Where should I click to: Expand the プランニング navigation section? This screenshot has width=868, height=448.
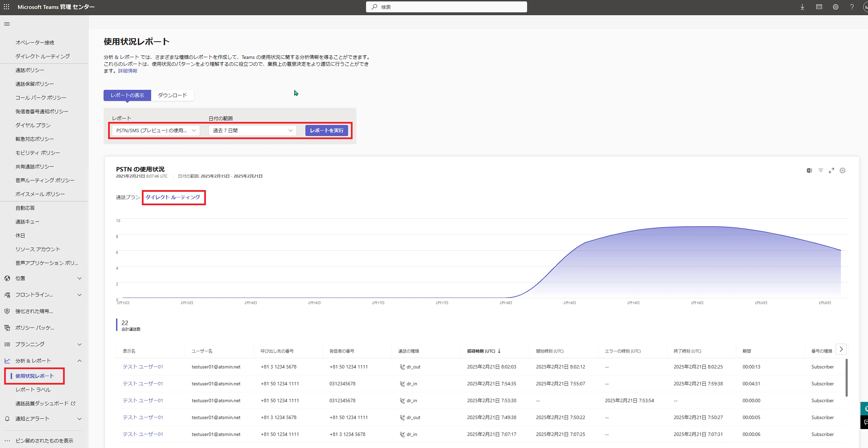click(80, 344)
